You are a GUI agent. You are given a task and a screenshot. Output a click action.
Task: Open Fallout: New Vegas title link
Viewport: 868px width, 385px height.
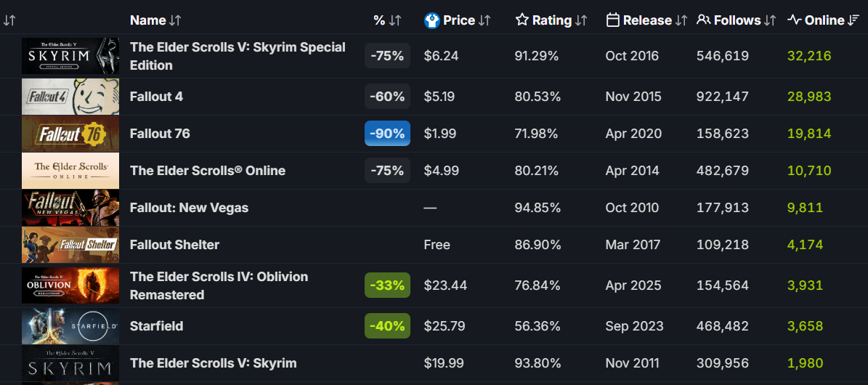(x=189, y=208)
